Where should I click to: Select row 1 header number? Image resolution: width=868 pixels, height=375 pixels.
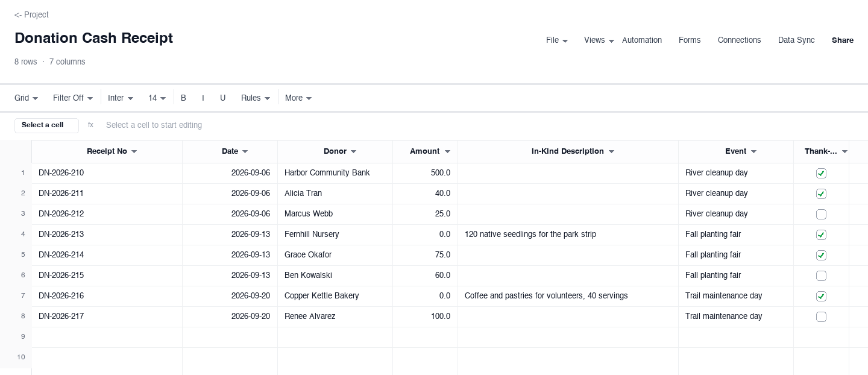(23, 173)
